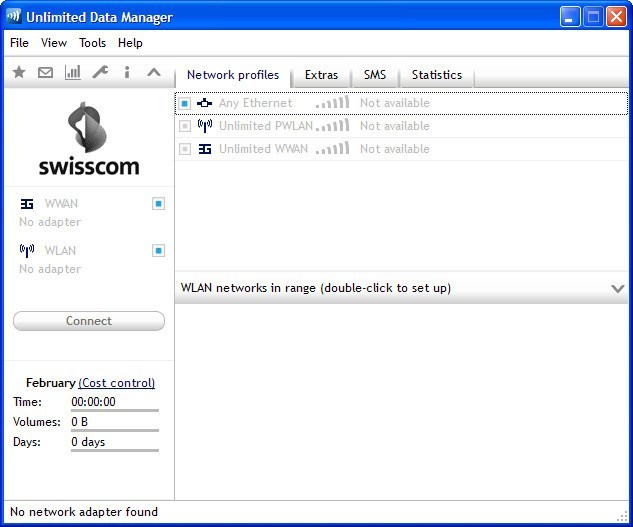Minimize the Unlimited Data Manager window

click(570, 17)
